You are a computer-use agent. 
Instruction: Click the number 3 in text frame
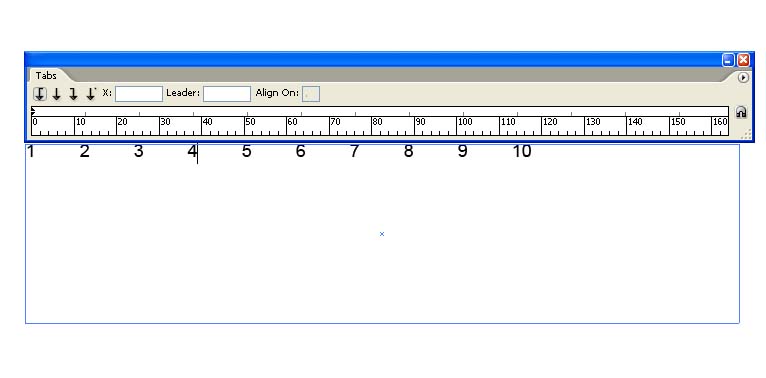139,151
